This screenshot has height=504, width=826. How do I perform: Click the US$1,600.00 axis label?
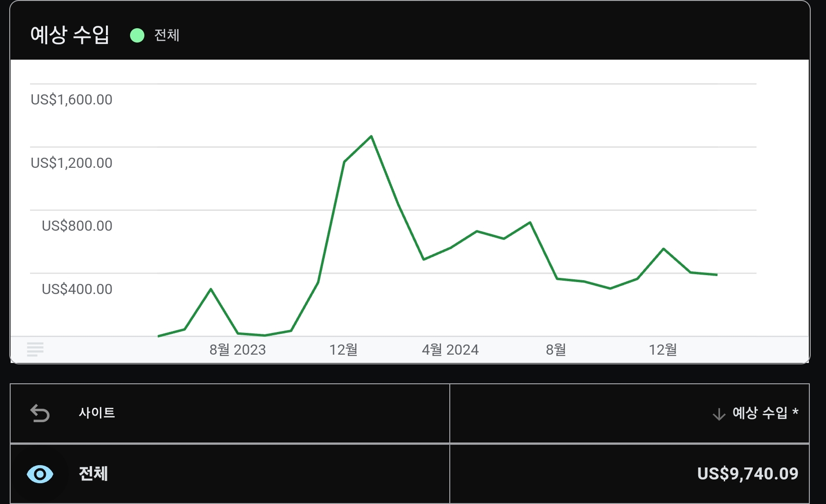click(x=71, y=99)
